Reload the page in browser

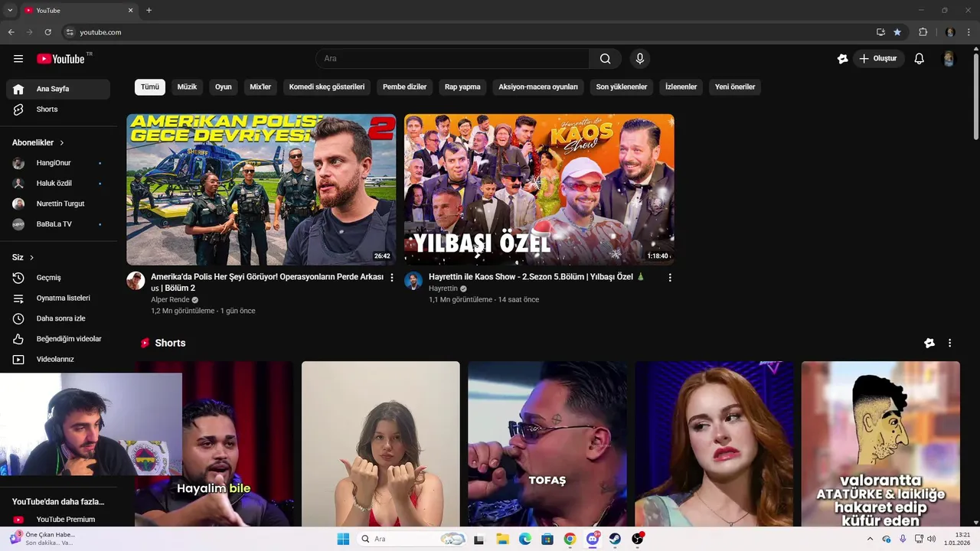coord(47,32)
